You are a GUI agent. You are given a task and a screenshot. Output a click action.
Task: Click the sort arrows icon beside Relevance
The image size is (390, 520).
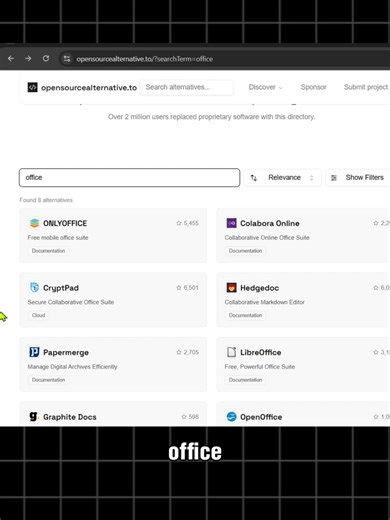254,178
